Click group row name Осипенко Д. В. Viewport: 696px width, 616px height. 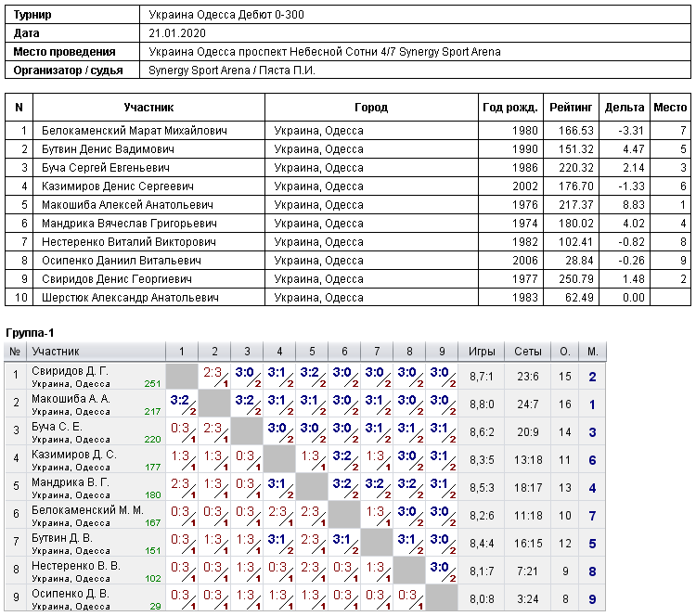71,594
